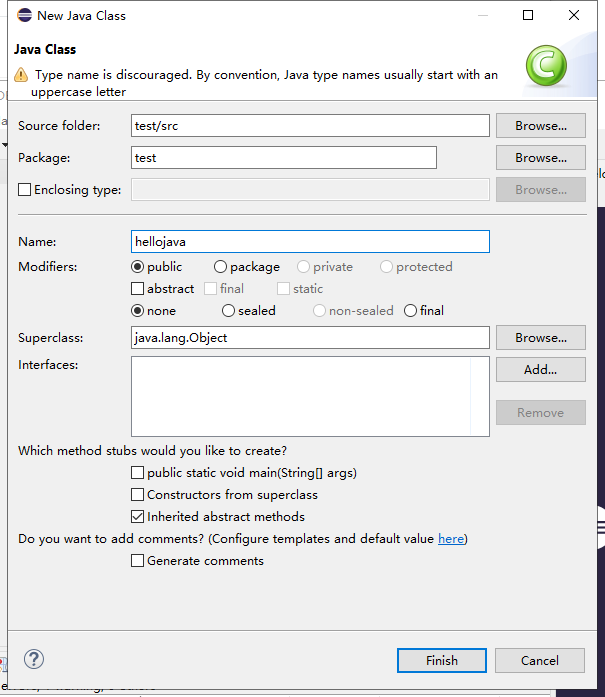The width and height of the screenshot is (605, 697).
Task: Click the Superclass text field
Action: pyautogui.click(x=310, y=338)
